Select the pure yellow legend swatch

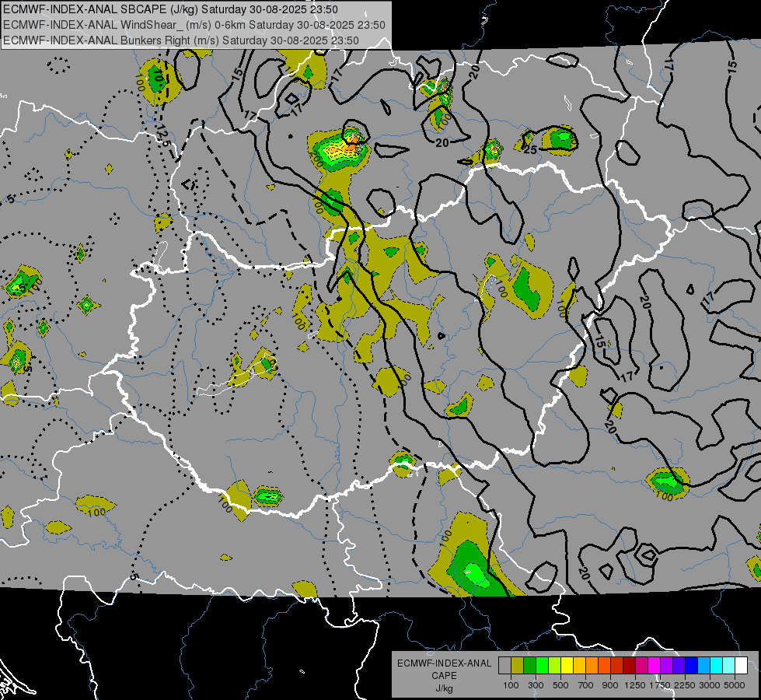[567, 665]
